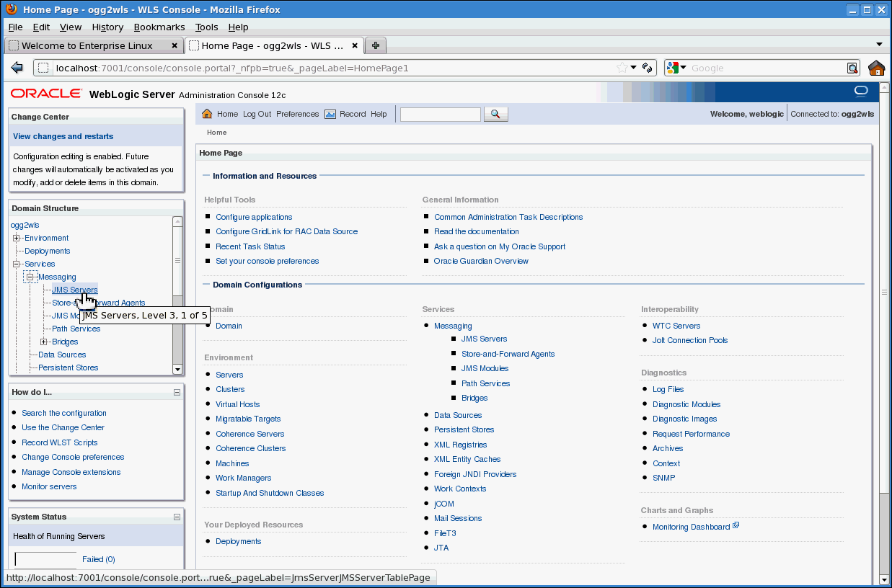Viewport: 892px width, 588px height.
Task: Click the console search text field
Action: pos(440,114)
